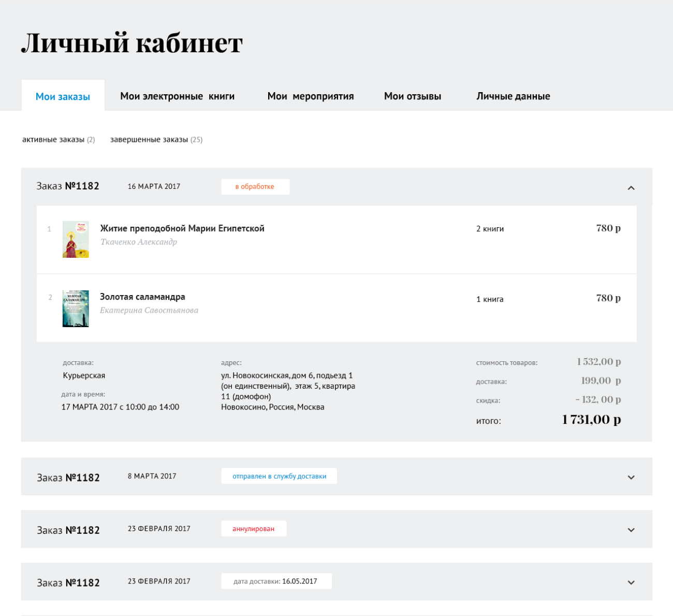Select the Личные данные tab
Viewport: 673px width, 616px height.
[513, 96]
